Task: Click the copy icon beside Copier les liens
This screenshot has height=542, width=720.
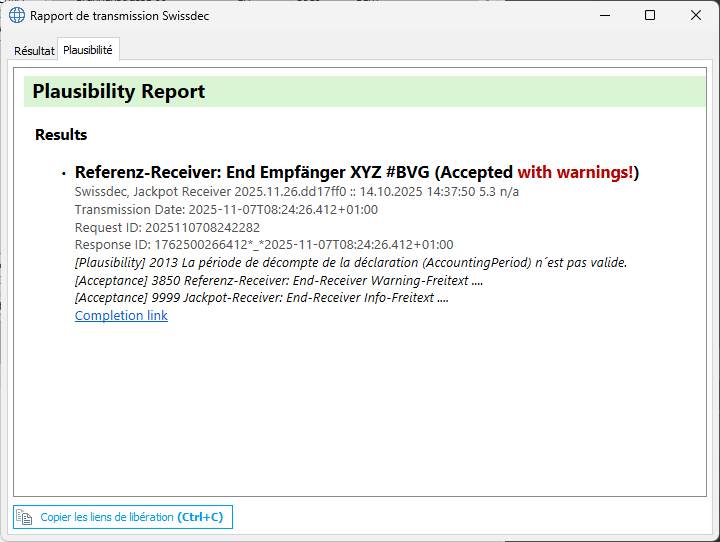Action: tap(25, 517)
